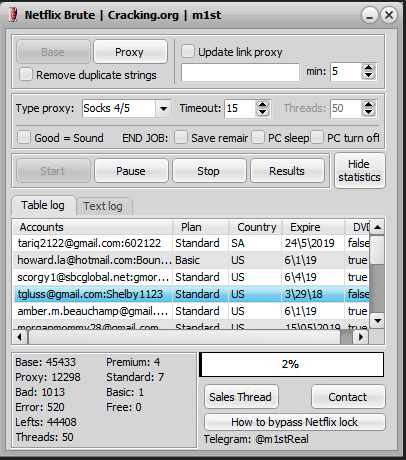Click the disabled Start button
This screenshot has width=406, height=460.
53,171
